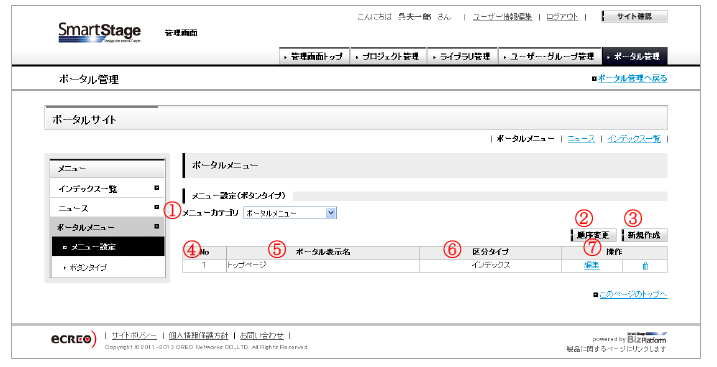Click the 順序変更 button
Screen dimensions: 717x367
tap(593, 235)
